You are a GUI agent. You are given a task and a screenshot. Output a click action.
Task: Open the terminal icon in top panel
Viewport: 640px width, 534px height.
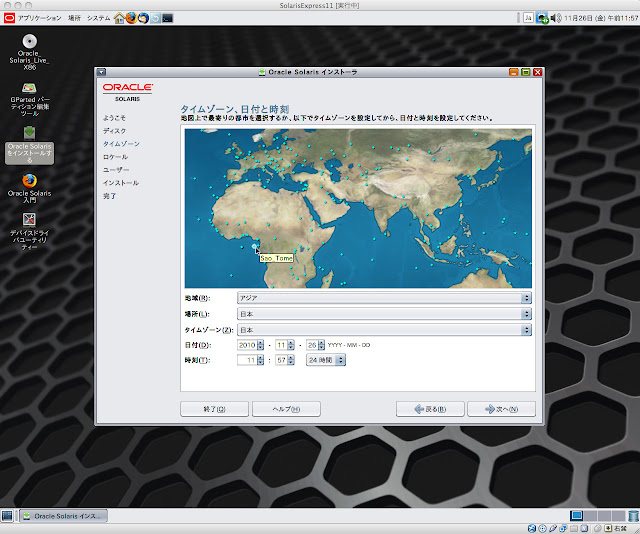tap(167, 18)
